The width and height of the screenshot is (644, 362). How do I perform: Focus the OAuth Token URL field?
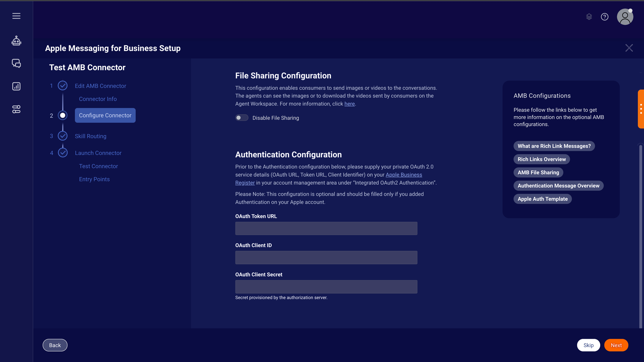coord(326,228)
